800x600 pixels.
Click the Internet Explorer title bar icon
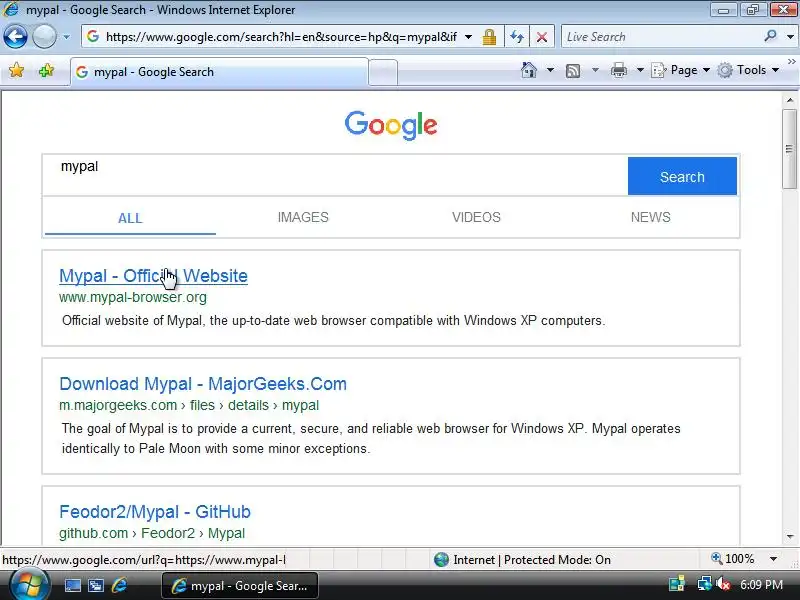[11, 9]
